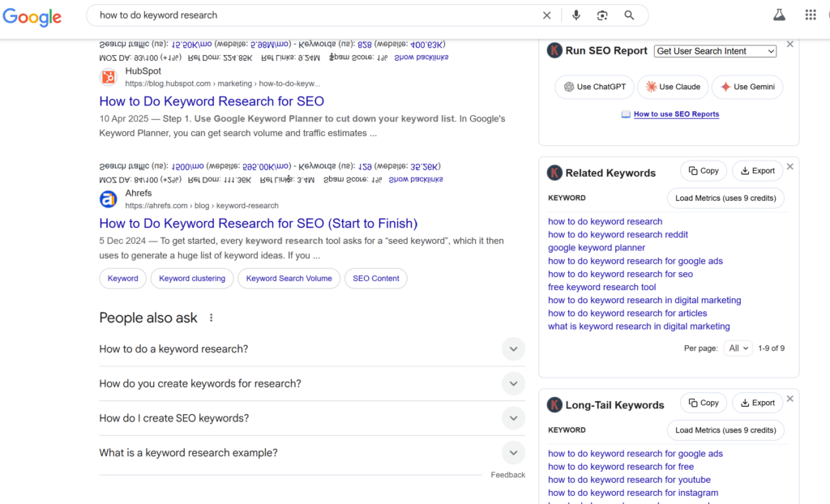Select the 'Keyword clustering' chip
The height and width of the screenshot is (504, 830).
pos(192,279)
